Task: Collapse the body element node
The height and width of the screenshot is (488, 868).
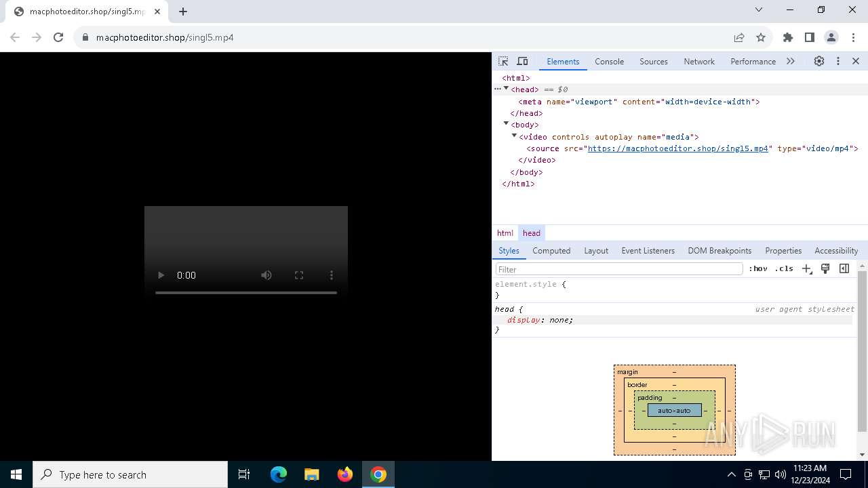Action: pyautogui.click(x=506, y=123)
